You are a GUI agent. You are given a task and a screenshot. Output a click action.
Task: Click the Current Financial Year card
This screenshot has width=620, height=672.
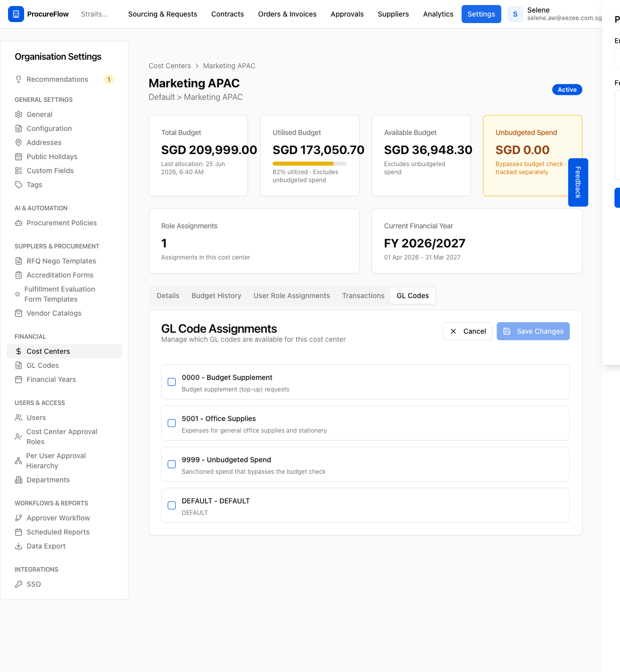pyautogui.click(x=477, y=241)
